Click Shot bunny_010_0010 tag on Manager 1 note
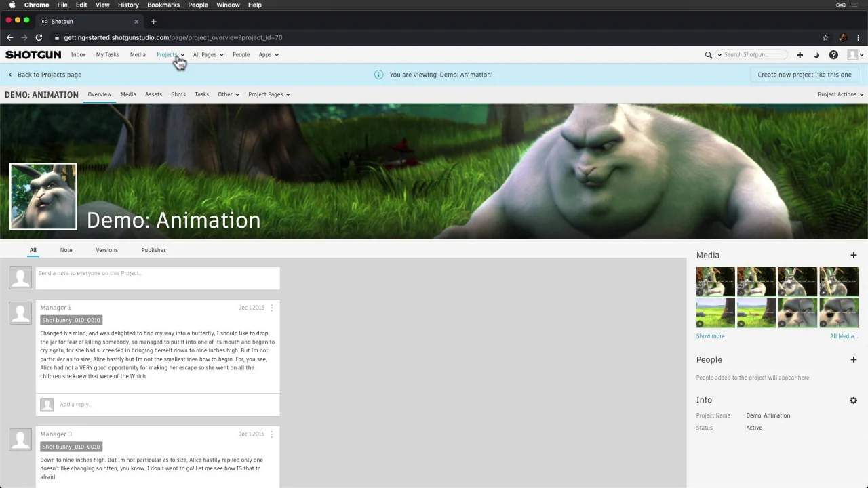This screenshot has width=868, height=488. click(71, 320)
